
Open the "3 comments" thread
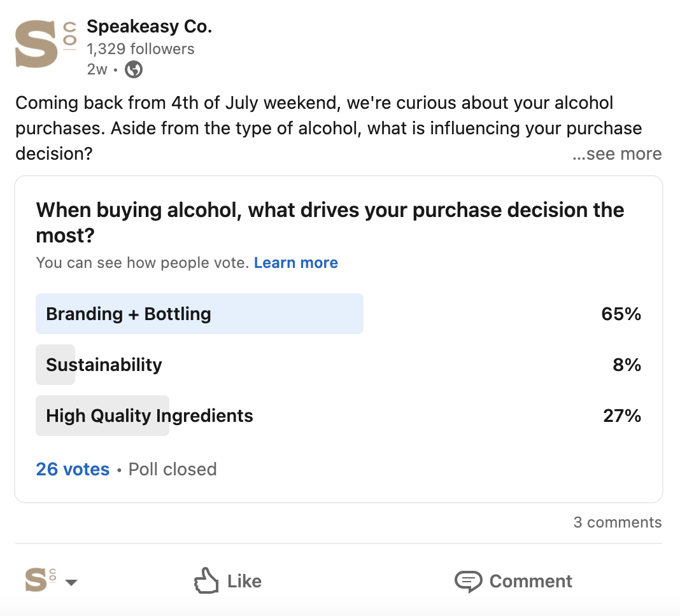pyautogui.click(x=617, y=522)
